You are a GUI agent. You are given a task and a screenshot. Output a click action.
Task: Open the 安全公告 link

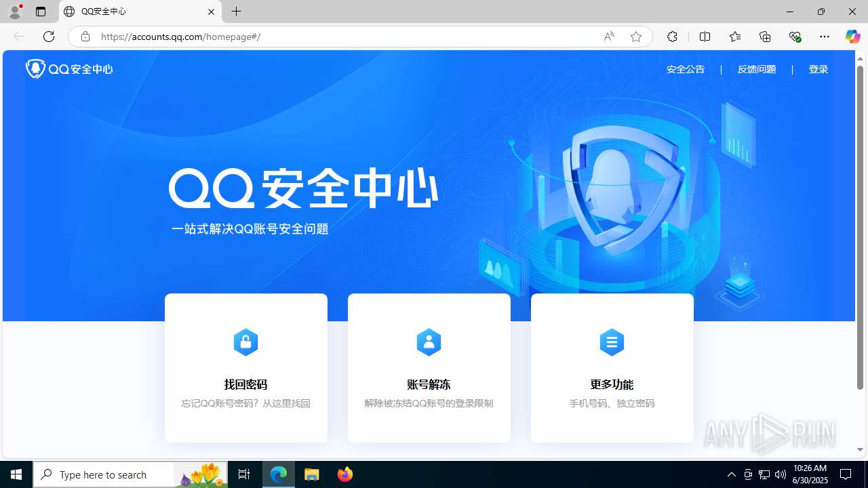[686, 69]
